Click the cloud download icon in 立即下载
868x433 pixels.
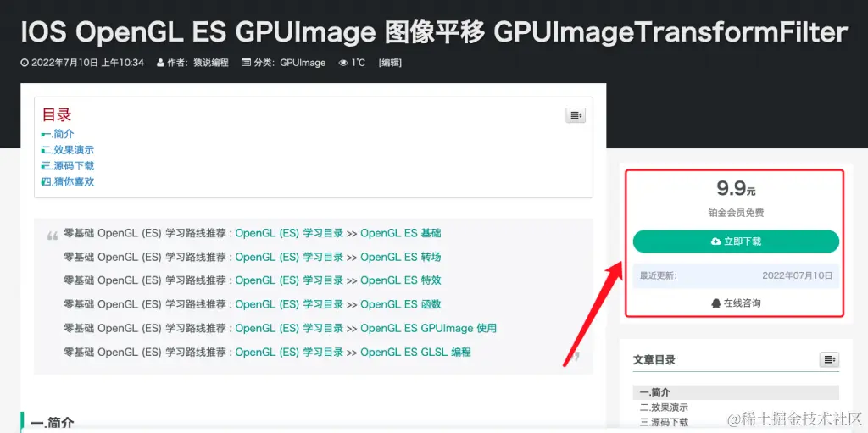click(715, 241)
